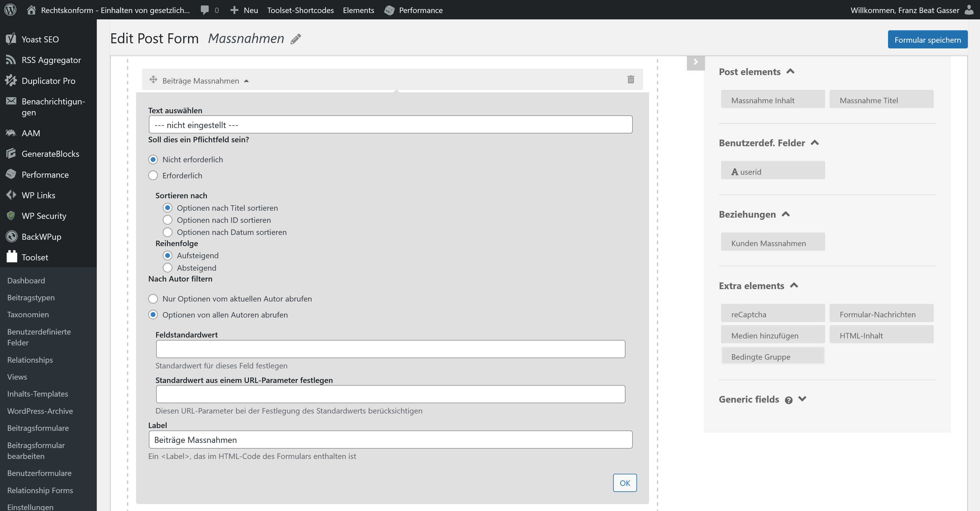The image size is (980, 511).
Task: Click the home icon in admin bar
Action: click(x=31, y=10)
